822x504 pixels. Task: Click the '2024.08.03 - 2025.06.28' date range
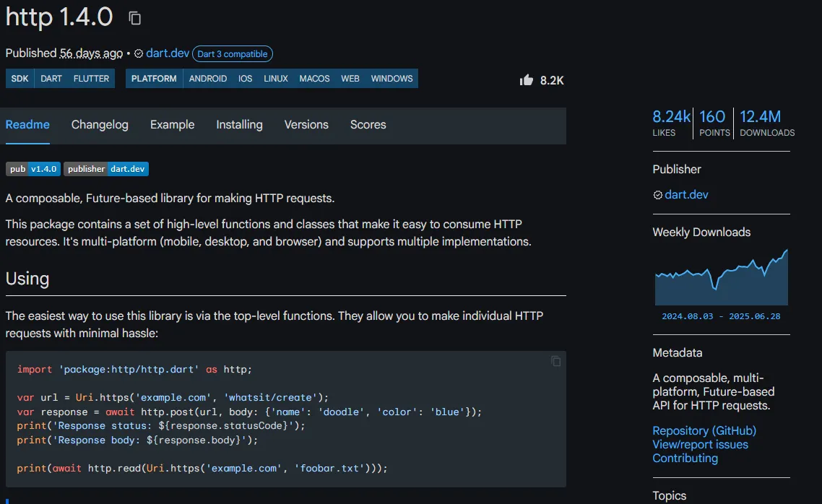pos(721,316)
